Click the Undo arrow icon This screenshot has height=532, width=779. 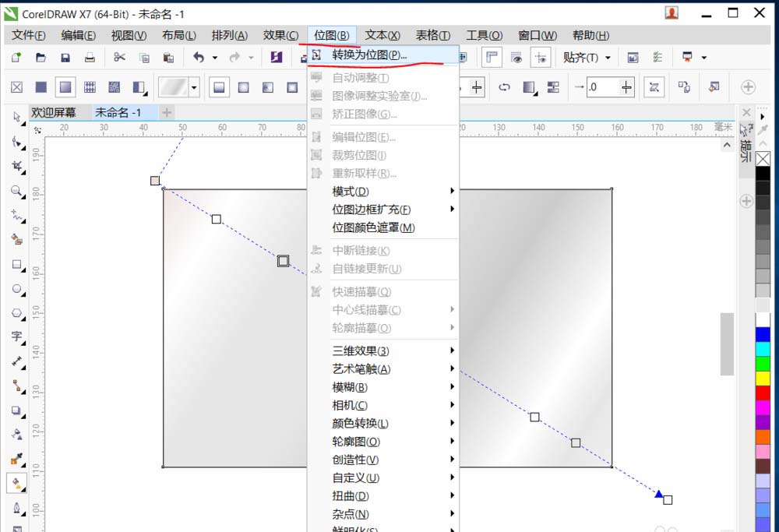[x=200, y=57]
